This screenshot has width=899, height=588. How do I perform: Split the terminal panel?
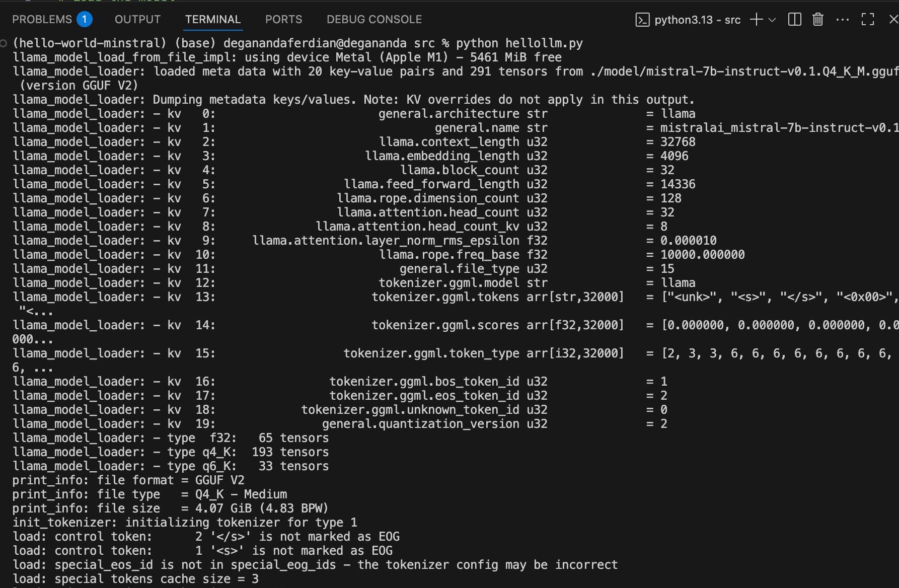pyautogui.click(x=794, y=20)
